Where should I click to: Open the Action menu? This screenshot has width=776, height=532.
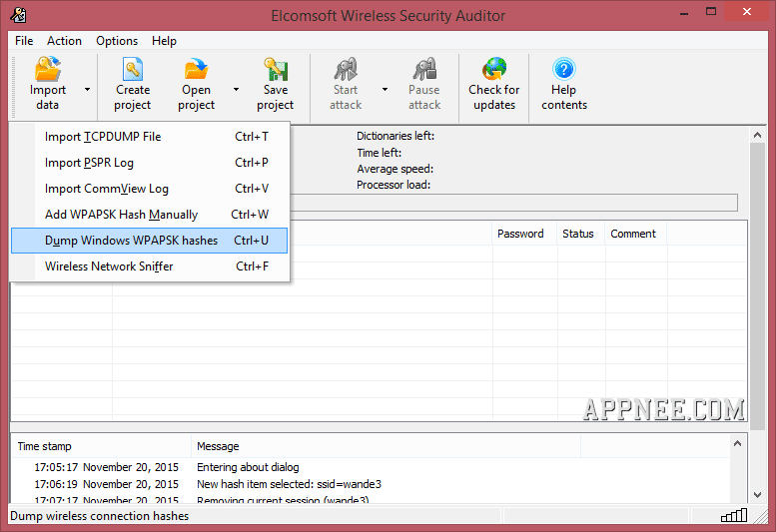64,41
